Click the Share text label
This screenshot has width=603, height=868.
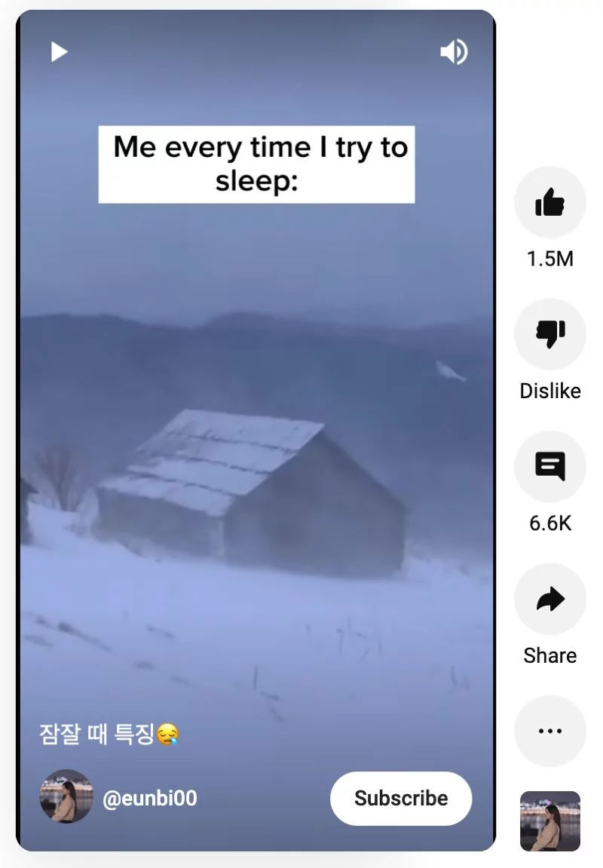click(550, 655)
